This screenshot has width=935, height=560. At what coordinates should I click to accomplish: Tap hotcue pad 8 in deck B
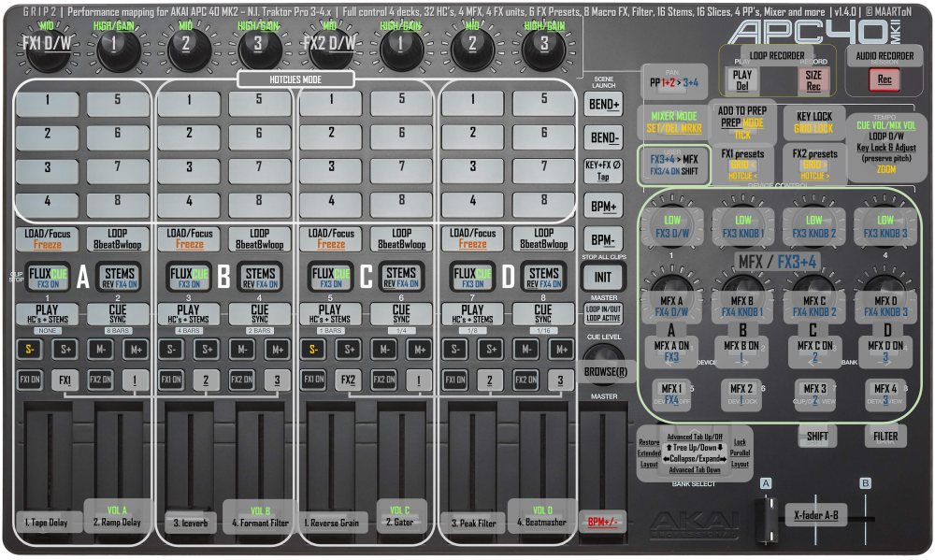point(259,205)
